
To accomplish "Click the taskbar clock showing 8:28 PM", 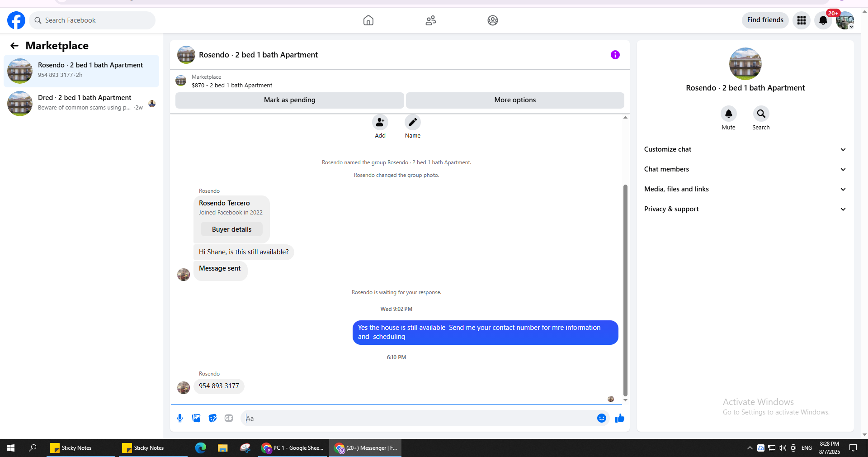I will (x=830, y=448).
